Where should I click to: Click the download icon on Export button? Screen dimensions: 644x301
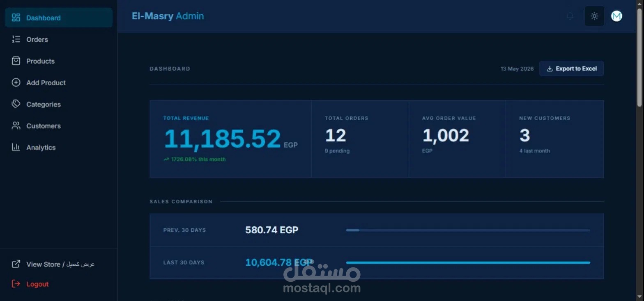point(550,68)
